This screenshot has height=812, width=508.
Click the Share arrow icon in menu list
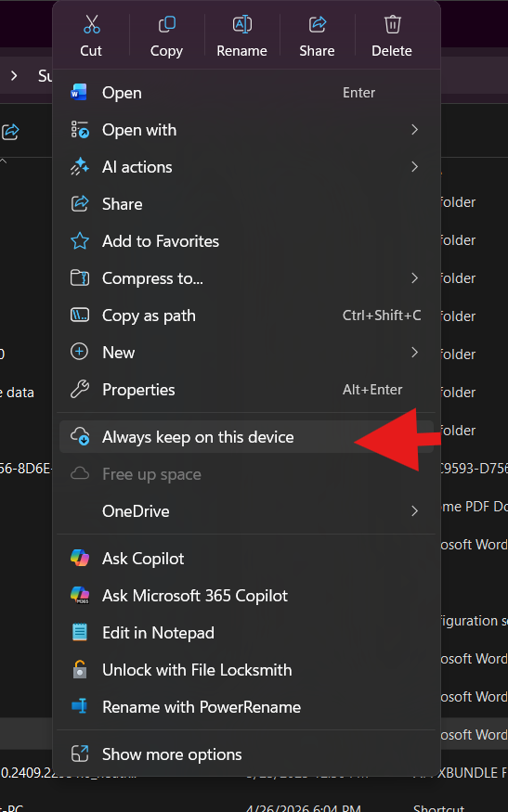coord(79,204)
